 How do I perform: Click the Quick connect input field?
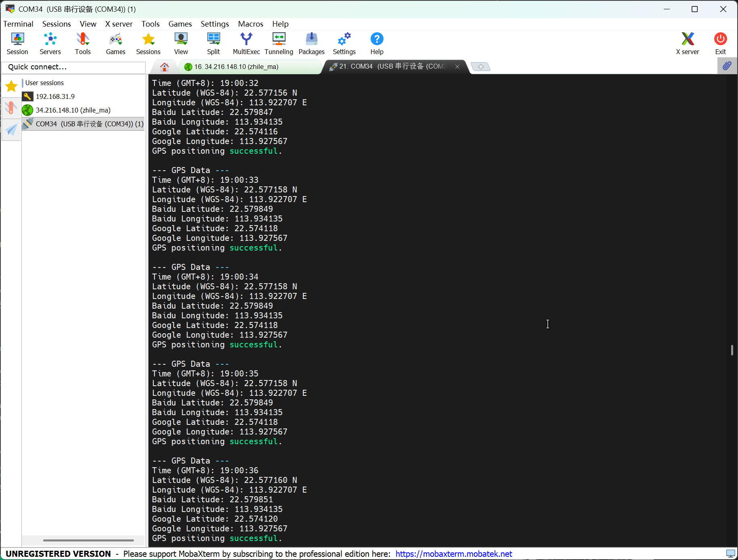(x=73, y=67)
